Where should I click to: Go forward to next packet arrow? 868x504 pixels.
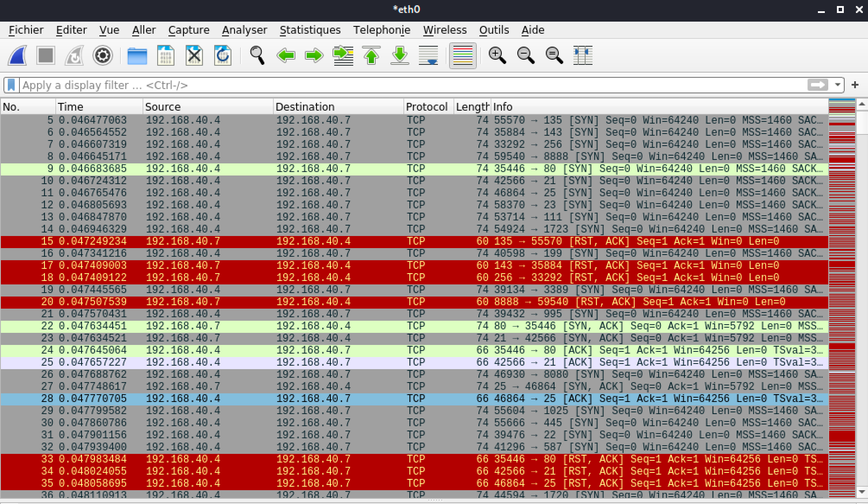(314, 56)
